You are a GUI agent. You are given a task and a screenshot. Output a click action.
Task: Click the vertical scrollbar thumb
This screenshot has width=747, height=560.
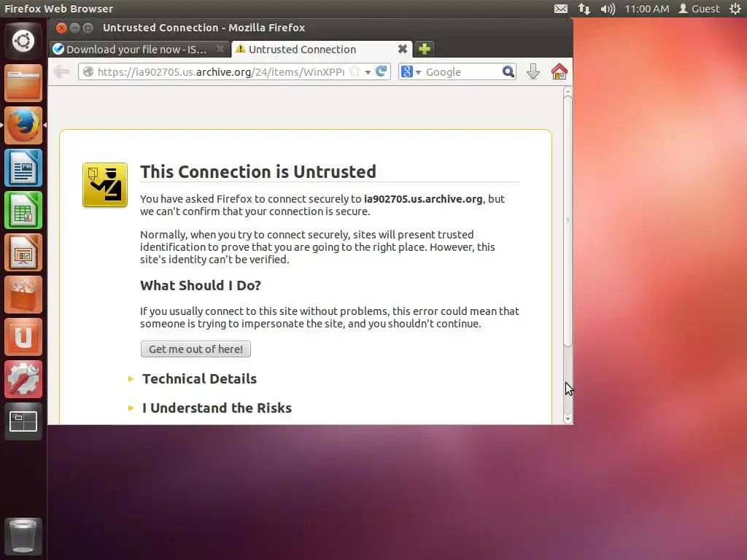[568, 222]
